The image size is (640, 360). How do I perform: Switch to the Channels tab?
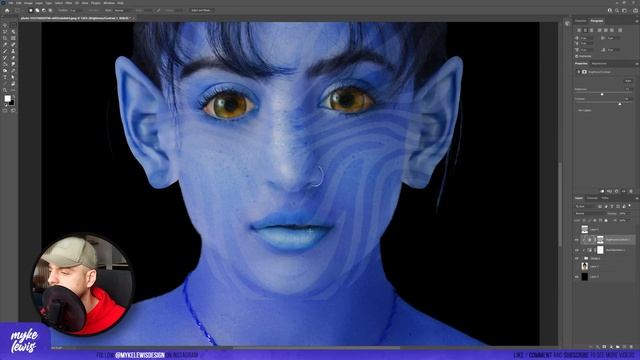[x=592, y=198]
